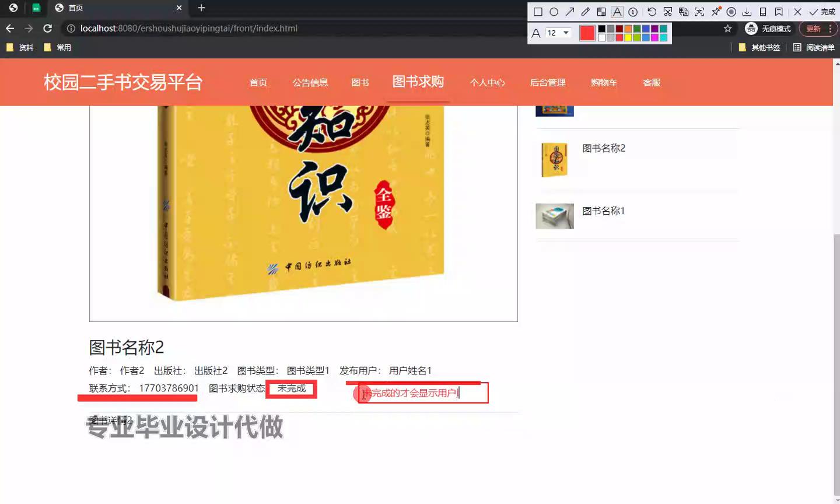Image resolution: width=840 pixels, height=504 pixels.
Task: Select the rectangle annotation tool
Action: (x=538, y=12)
